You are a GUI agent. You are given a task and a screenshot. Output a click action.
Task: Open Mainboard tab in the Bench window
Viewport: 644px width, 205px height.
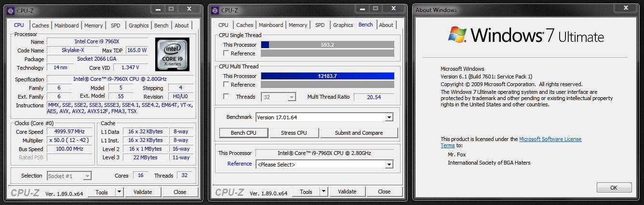tap(271, 25)
